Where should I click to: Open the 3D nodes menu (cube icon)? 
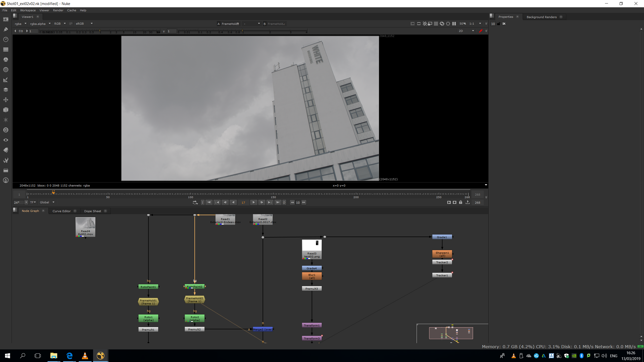[x=6, y=110]
